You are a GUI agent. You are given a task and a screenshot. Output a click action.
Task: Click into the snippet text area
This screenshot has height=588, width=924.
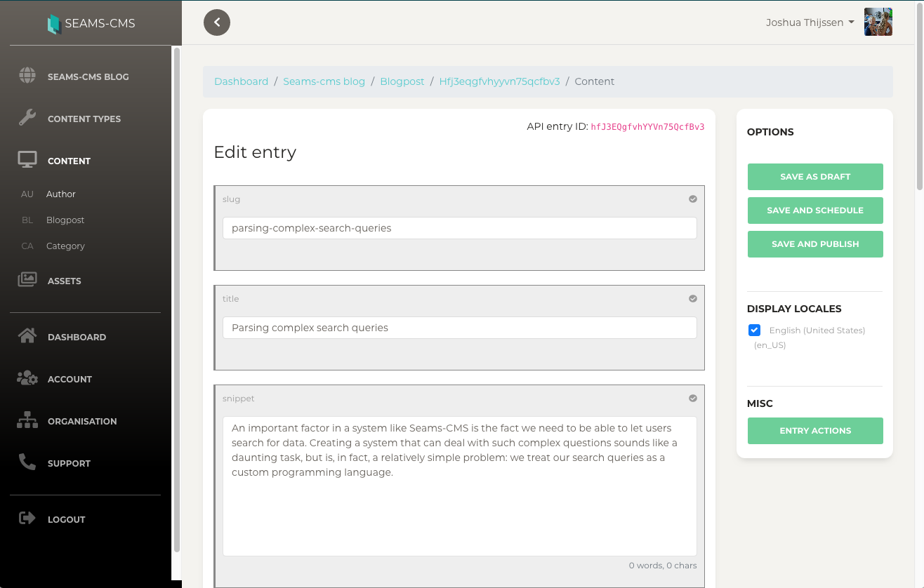tap(460, 486)
